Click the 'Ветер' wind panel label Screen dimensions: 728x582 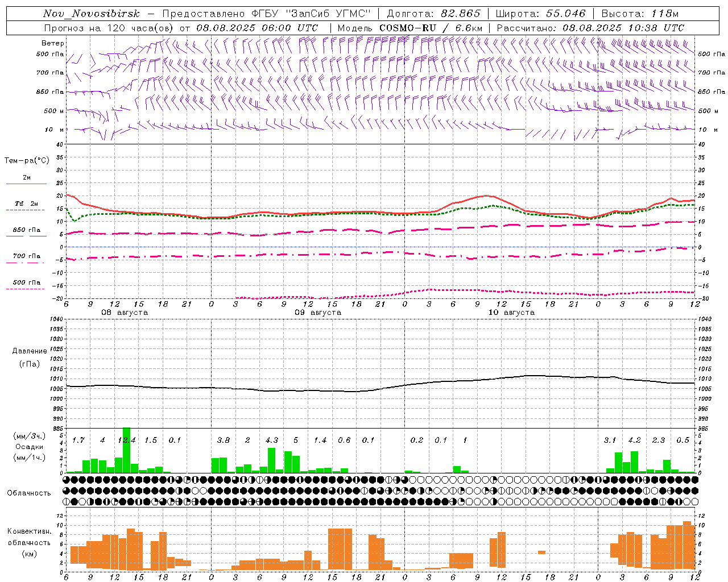(x=53, y=43)
